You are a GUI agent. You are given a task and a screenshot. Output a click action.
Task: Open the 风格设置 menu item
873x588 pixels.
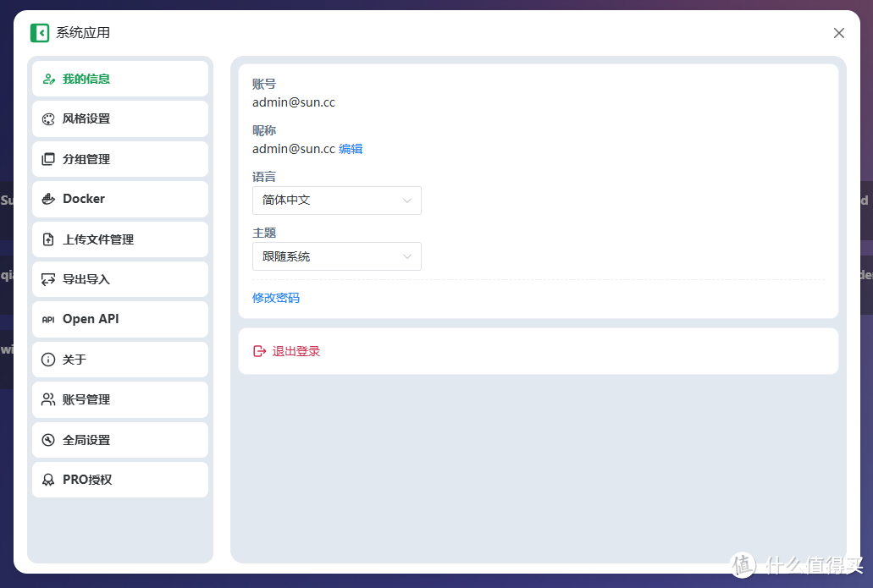tap(120, 119)
